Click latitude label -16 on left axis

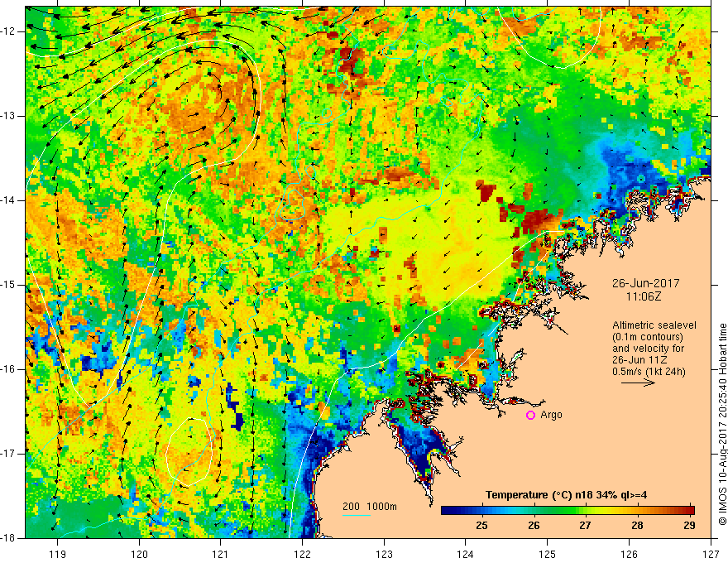(9, 370)
